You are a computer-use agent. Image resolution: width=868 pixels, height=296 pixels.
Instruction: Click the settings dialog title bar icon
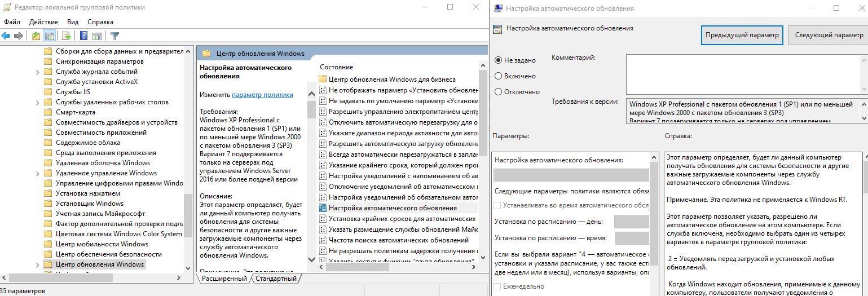click(498, 8)
